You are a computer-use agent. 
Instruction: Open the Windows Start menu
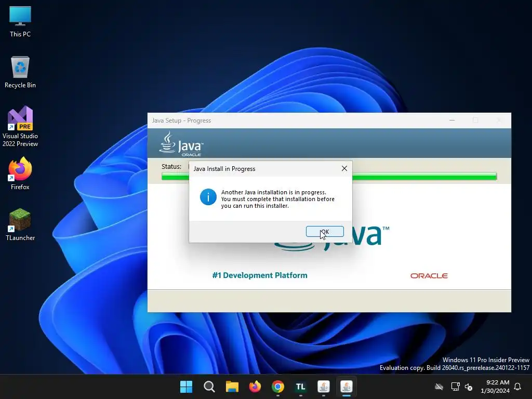pyautogui.click(x=186, y=387)
